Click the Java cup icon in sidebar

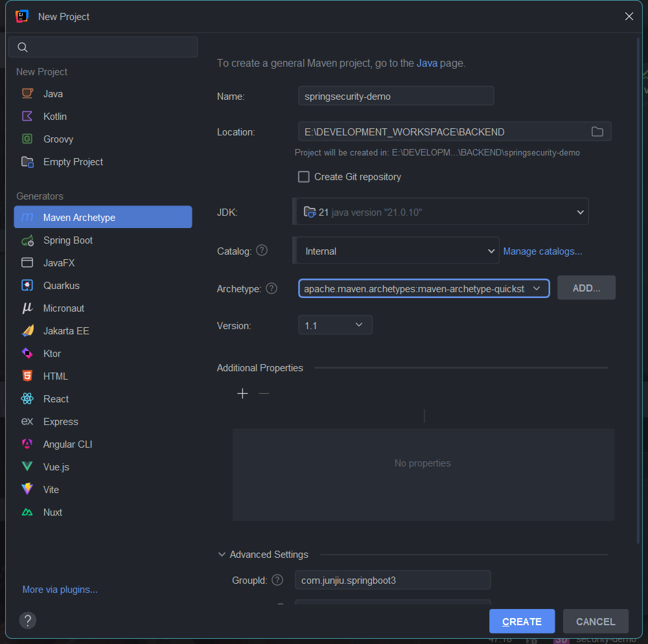click(27, 93)
